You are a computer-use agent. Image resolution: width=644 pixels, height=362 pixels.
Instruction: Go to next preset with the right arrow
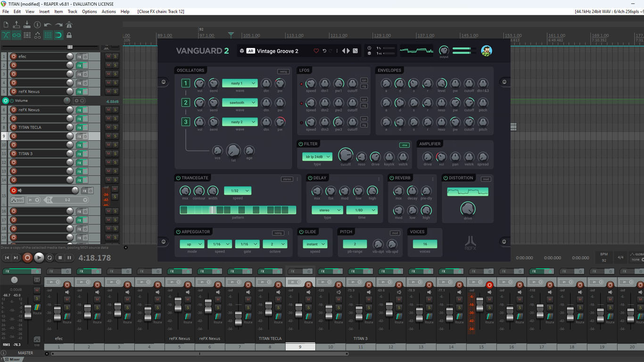click(348, 51)
